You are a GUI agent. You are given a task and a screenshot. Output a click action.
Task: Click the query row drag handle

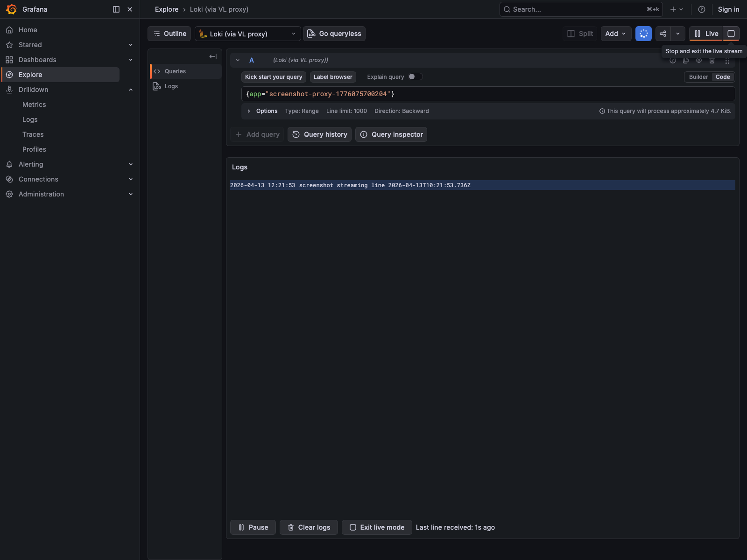tap(727, 61)
